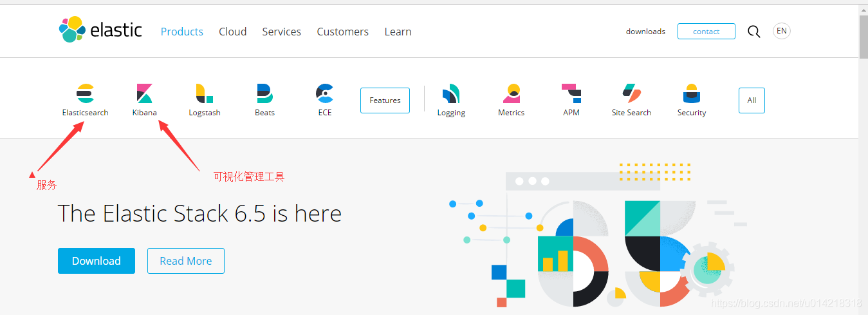Click the vertical scrollbar thumb
The height and width of the screenshot is (315, 868).
coord(863,37)
